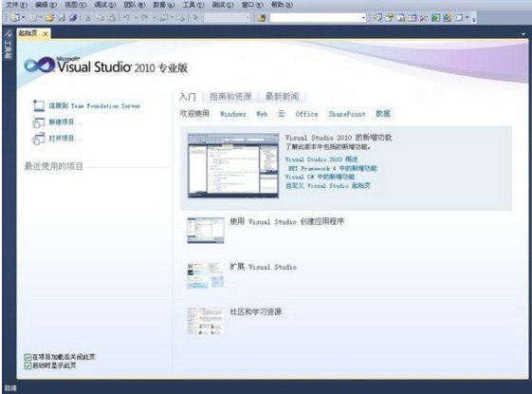This screenshot has height=394, width=532.
Task: Open the Visual C# 中的新增功能 link
Action: 320,177
